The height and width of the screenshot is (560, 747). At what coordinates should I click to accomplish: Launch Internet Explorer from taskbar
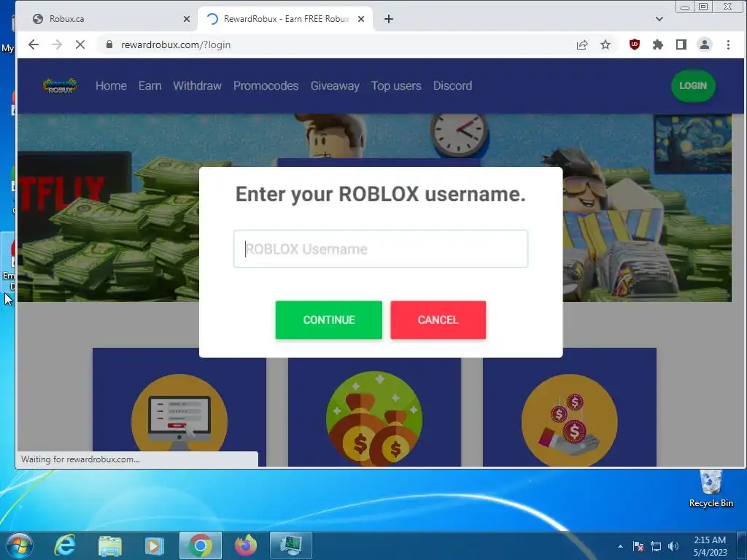point(65,545)
